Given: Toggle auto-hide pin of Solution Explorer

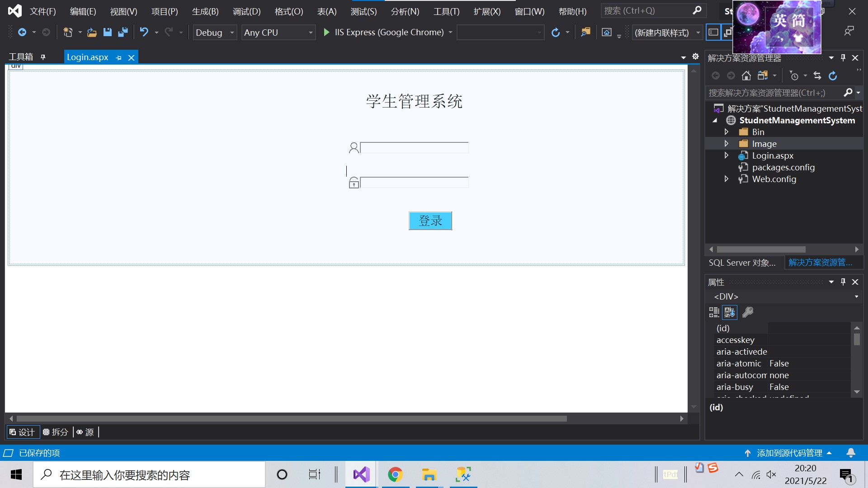Looking at the screenshot, I should tap(843, 57).
